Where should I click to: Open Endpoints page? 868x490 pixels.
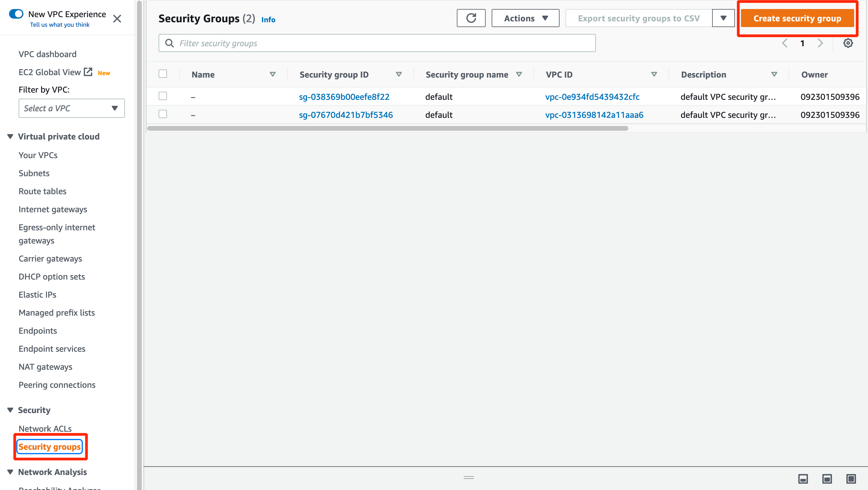pyautogui.click(x=38, y=331)
